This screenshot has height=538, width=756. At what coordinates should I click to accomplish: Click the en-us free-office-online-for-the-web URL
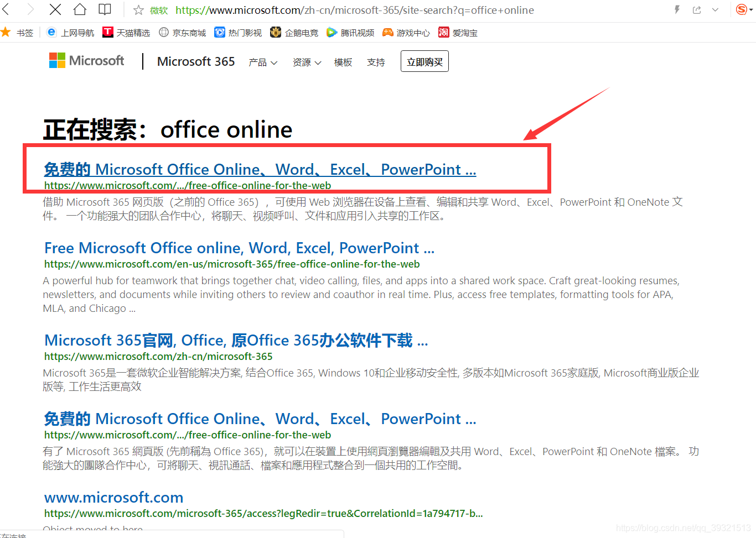(x=232, y=264)
